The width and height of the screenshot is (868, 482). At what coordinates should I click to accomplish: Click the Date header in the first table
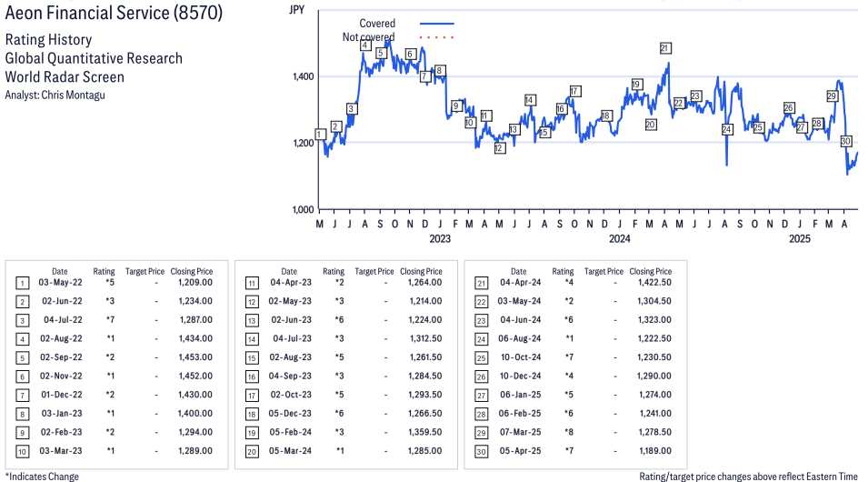[60, 272]
